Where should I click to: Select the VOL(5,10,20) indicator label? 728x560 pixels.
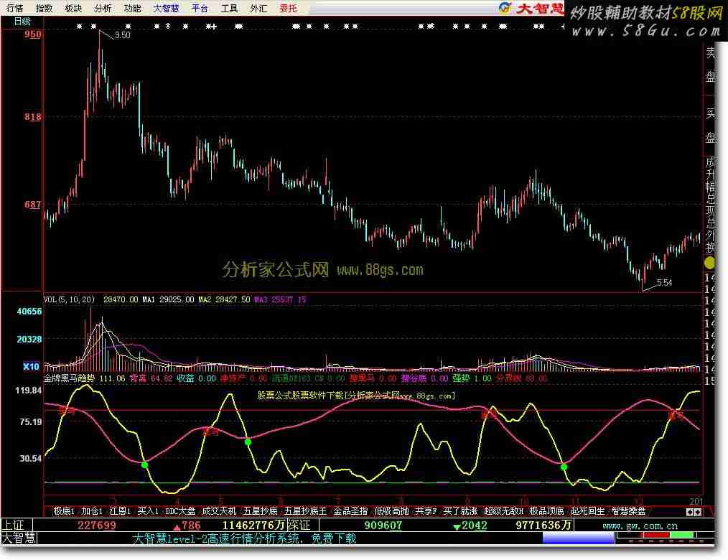(69, 299)
